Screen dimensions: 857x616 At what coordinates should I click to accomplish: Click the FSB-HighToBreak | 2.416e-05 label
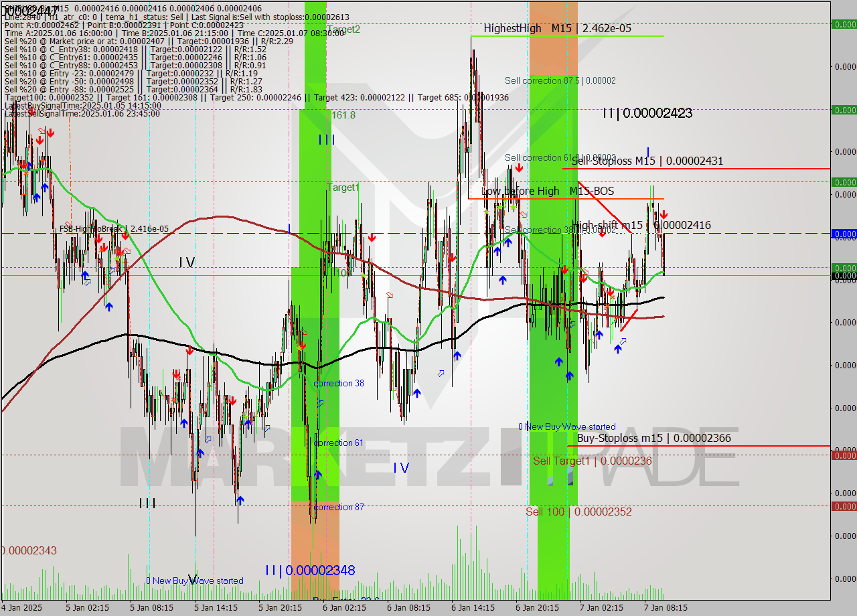point(114,228)
